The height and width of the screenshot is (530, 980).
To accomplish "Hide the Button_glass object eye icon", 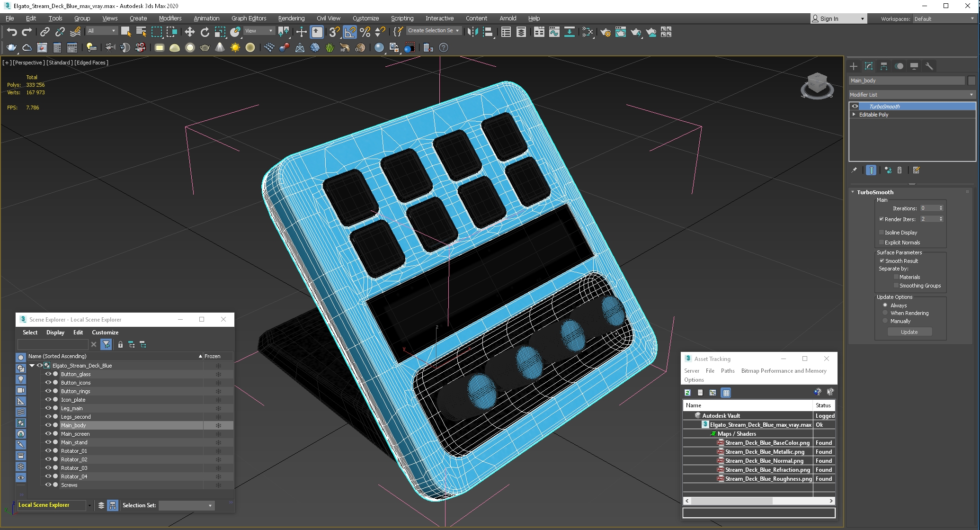I will (48, 374).
